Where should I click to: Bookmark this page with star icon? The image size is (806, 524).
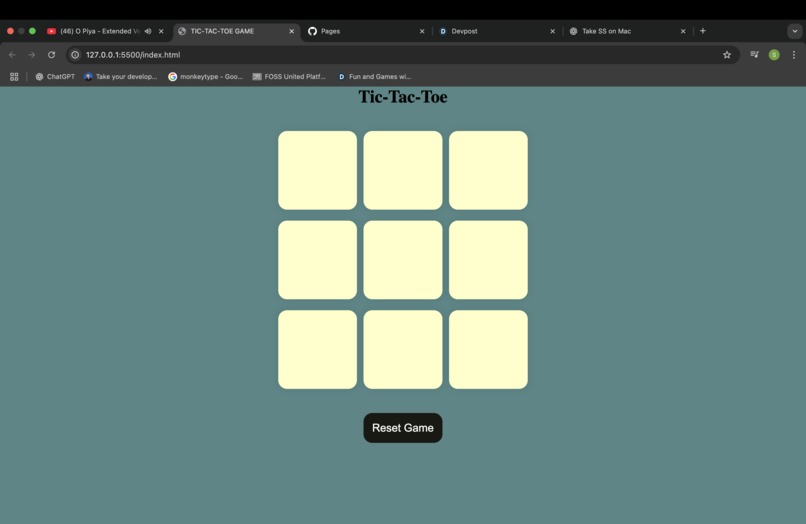tap(727, 55)
